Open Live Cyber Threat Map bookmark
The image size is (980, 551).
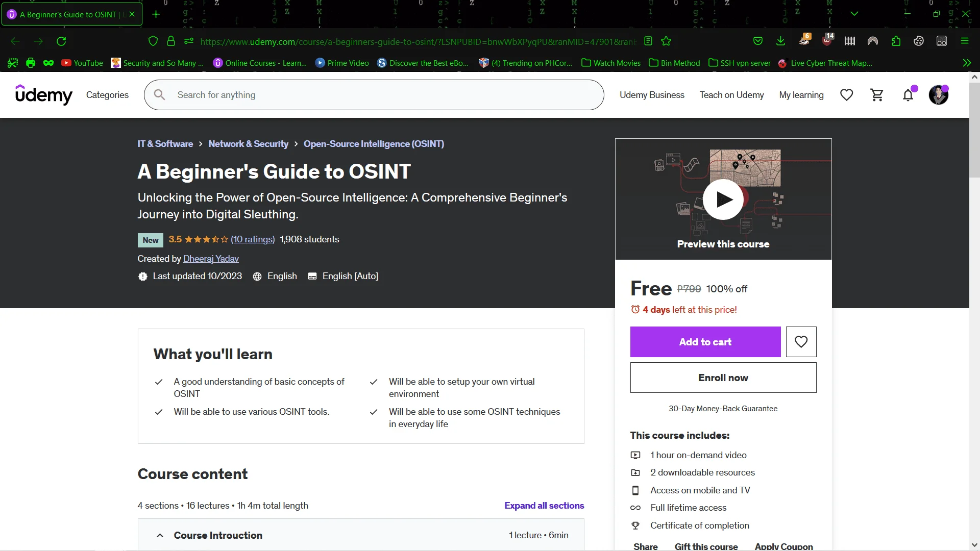click(x=825, y=63)
